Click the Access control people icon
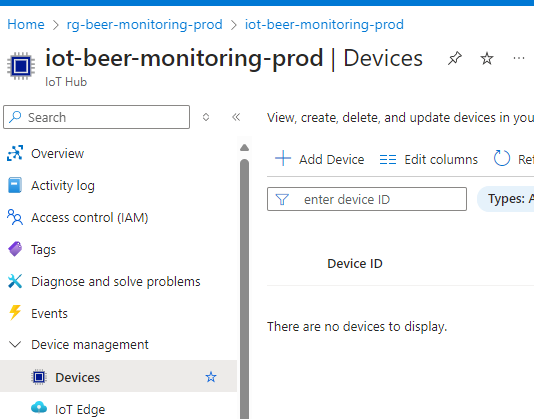This screenshot has height=419, width=534. click(x=15, y=217)
